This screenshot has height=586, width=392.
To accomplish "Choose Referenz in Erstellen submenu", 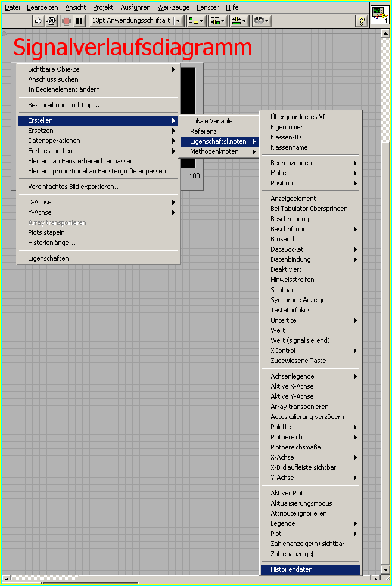I will pos(219,131).
